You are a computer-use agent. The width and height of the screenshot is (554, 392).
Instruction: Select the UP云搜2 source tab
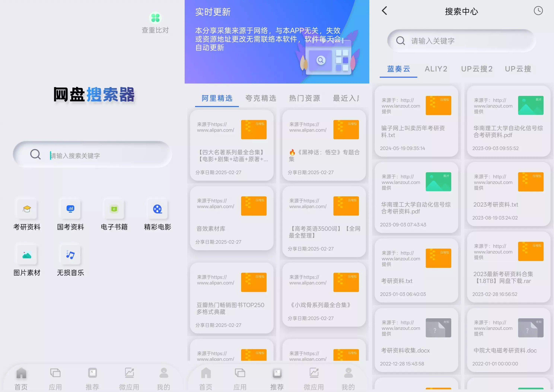click(x=477, y=69)
